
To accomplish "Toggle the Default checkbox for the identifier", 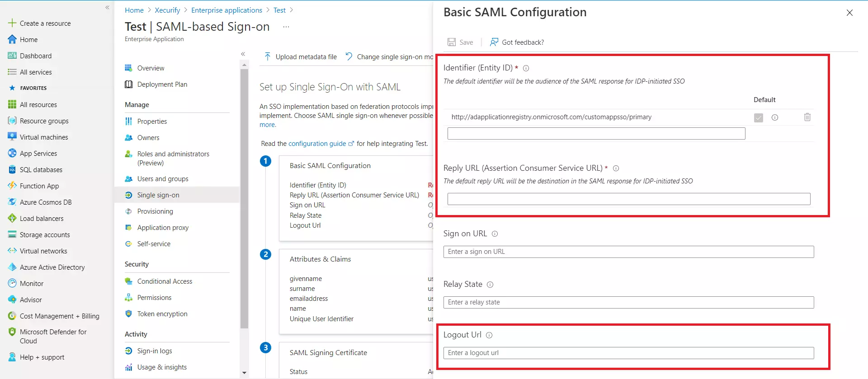I will click(x=758, y=117).
